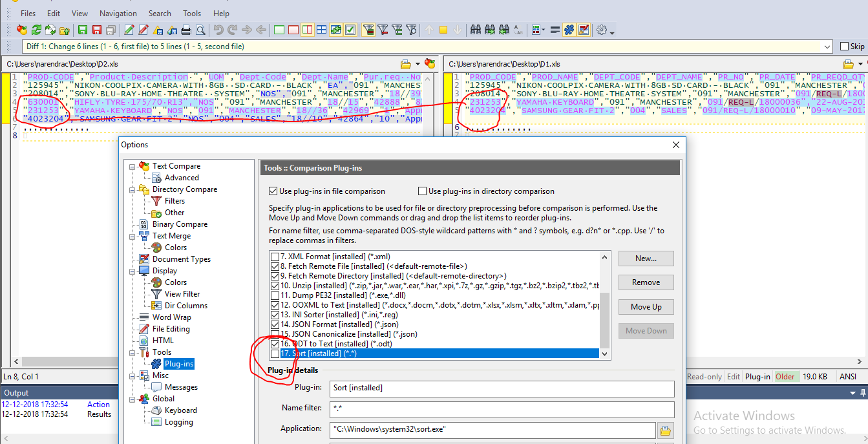This screenshot has height=444, width=868.
Task: Collapse the Directory Compare tree node
Action: click(132, 189)
